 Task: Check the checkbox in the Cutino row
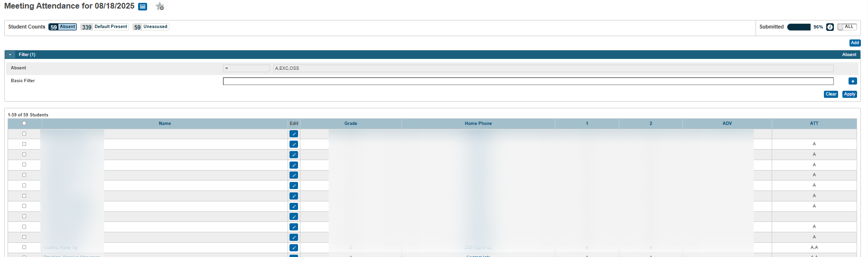point(24,247)
